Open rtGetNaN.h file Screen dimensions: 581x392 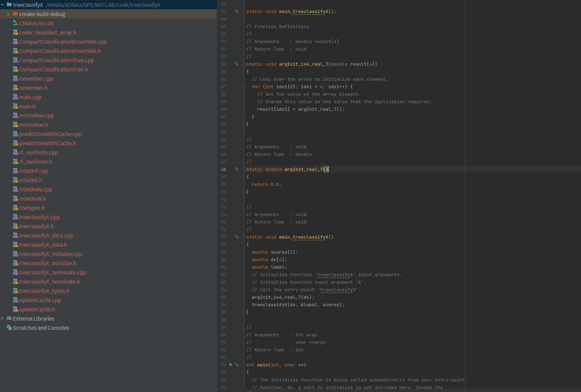32,199
